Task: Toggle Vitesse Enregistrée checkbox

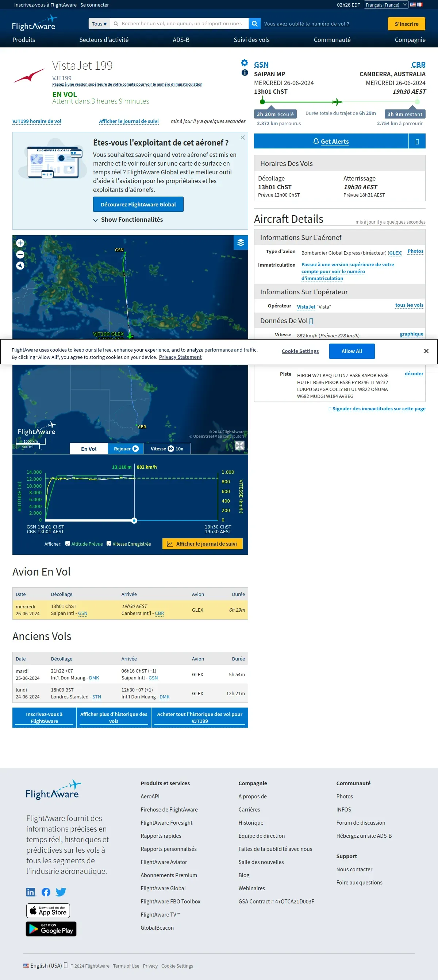Action: pos(109,544)
